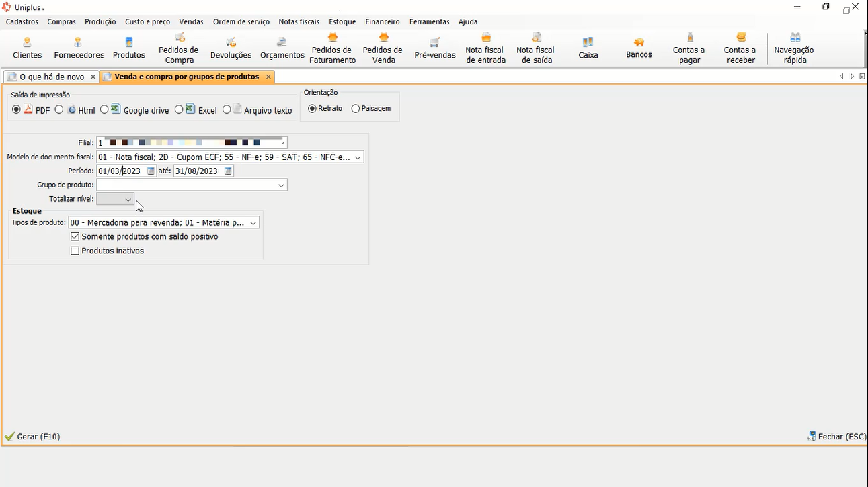Image resolution: width=868 pixels, height=487 pixels.
Task: Toggle 'Somente produtos com saldo positivo' checkbox
Action: (75, 237)
